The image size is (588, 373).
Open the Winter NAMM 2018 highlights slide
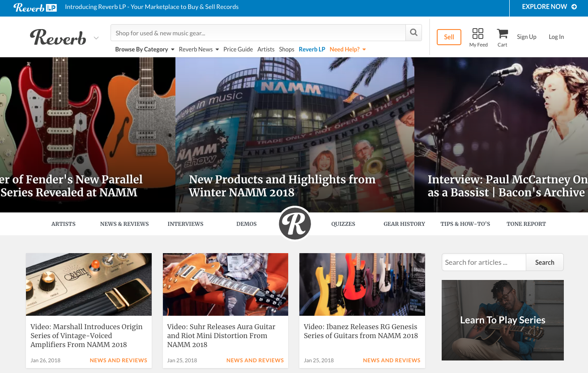(x=295, y=135)
